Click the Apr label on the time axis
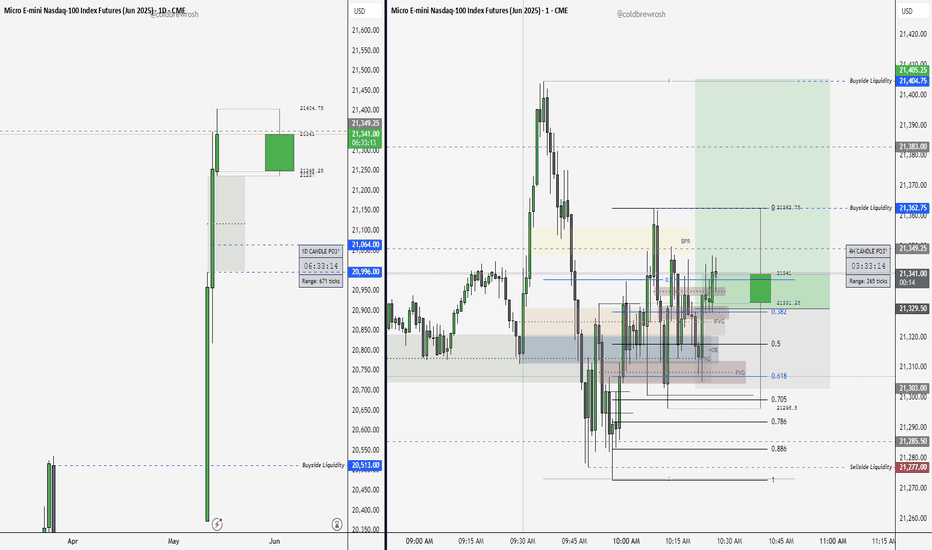Image resolution: width=932 pixels, height=550 pixels. (73, 541)
